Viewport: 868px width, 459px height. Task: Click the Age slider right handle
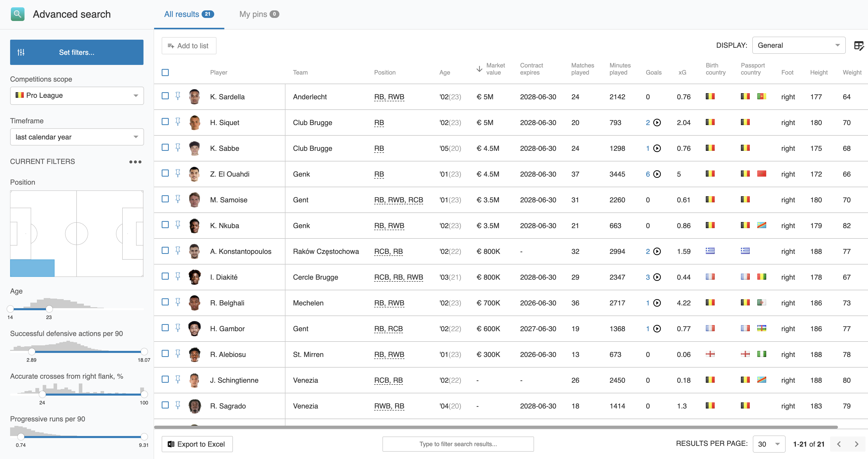pyautogui.click(x=49, y=309)
